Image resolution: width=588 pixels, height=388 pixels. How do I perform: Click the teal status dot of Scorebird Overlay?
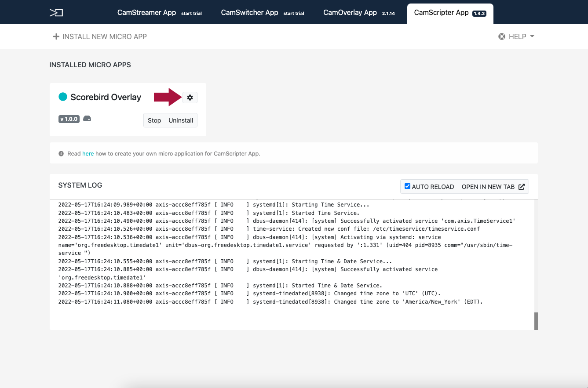pyautogui.click(x=63, y=97)
